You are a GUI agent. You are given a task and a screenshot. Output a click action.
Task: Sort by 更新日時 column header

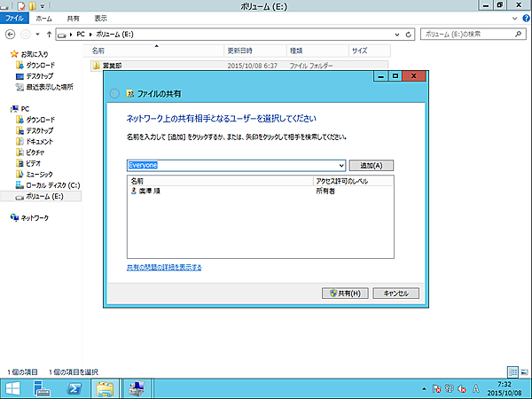pos(255,51)
